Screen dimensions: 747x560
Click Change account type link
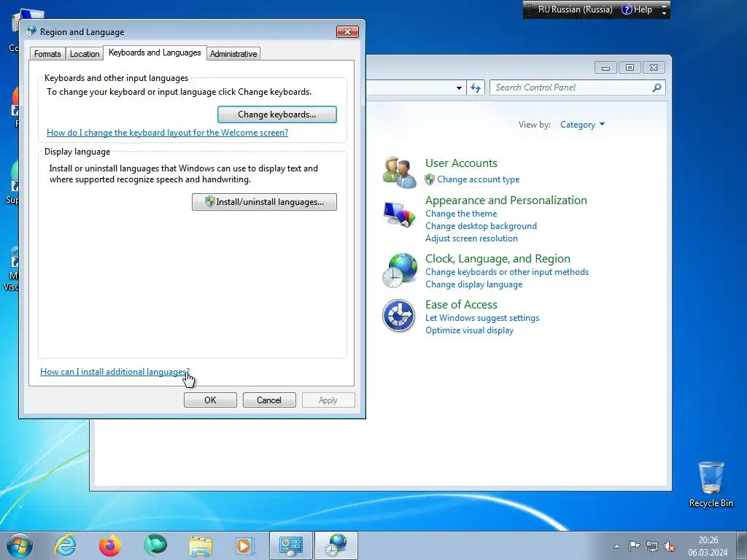(479, 179)
